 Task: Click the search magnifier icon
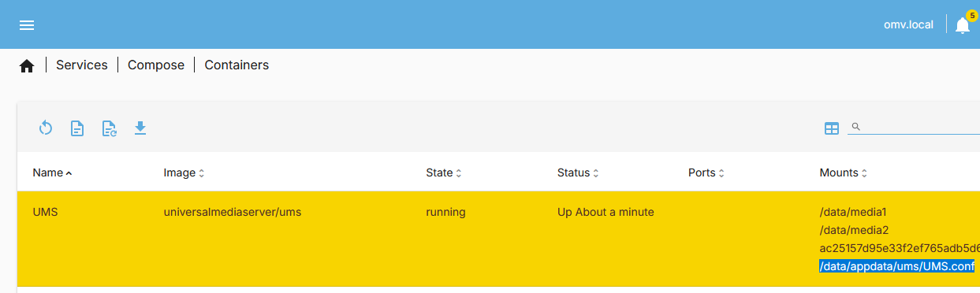[x=856, y=127]
